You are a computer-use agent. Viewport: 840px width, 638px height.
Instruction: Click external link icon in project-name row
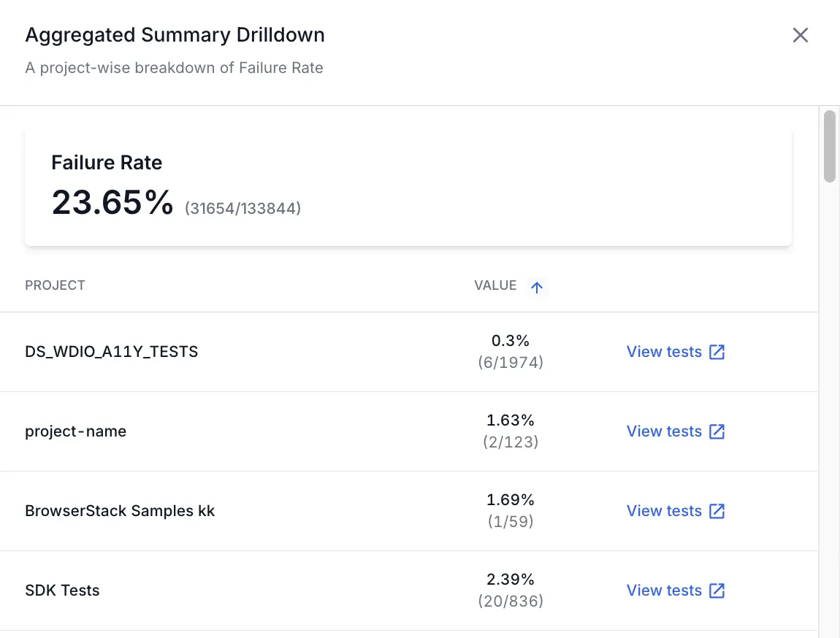pos(717,431)
